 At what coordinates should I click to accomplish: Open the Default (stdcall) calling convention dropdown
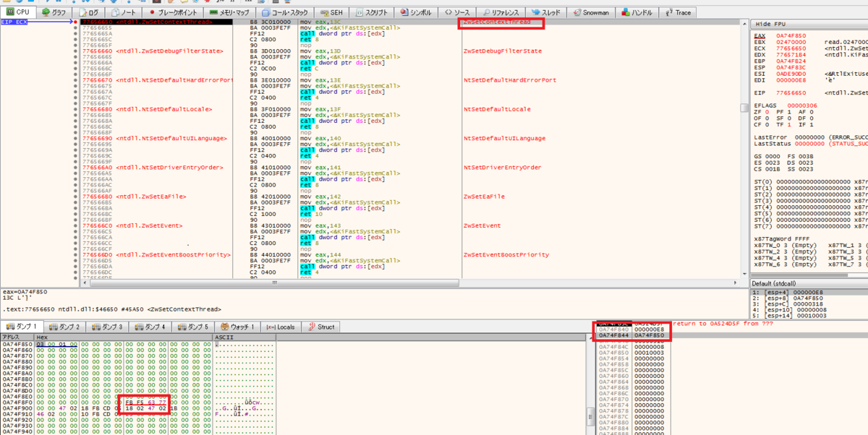click(x=809, y=283)
